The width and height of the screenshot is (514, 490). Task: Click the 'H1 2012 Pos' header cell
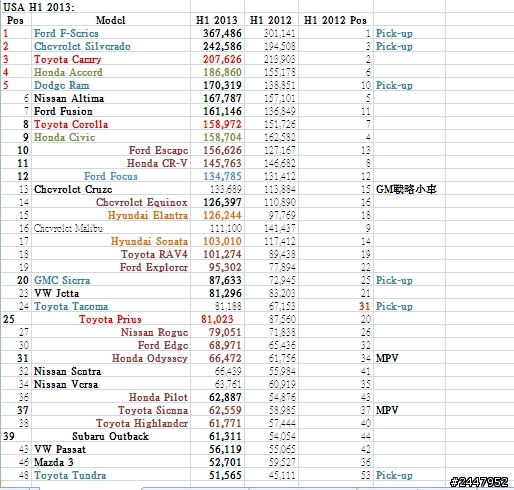[335, 20]
